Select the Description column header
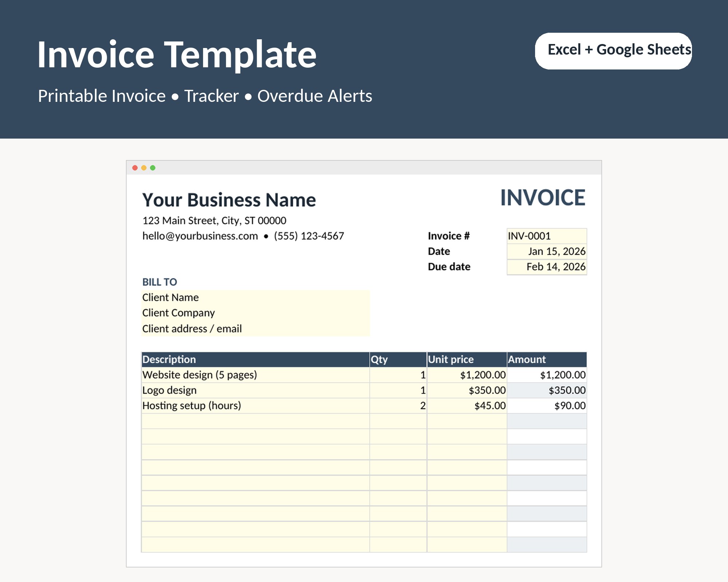This screenshot has width=728, height=582. coord(256,359)
